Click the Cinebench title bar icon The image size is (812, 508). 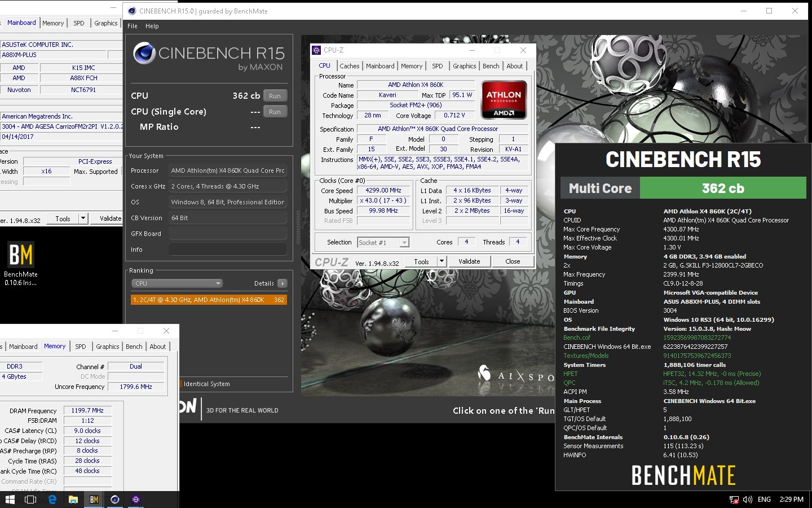132,11
